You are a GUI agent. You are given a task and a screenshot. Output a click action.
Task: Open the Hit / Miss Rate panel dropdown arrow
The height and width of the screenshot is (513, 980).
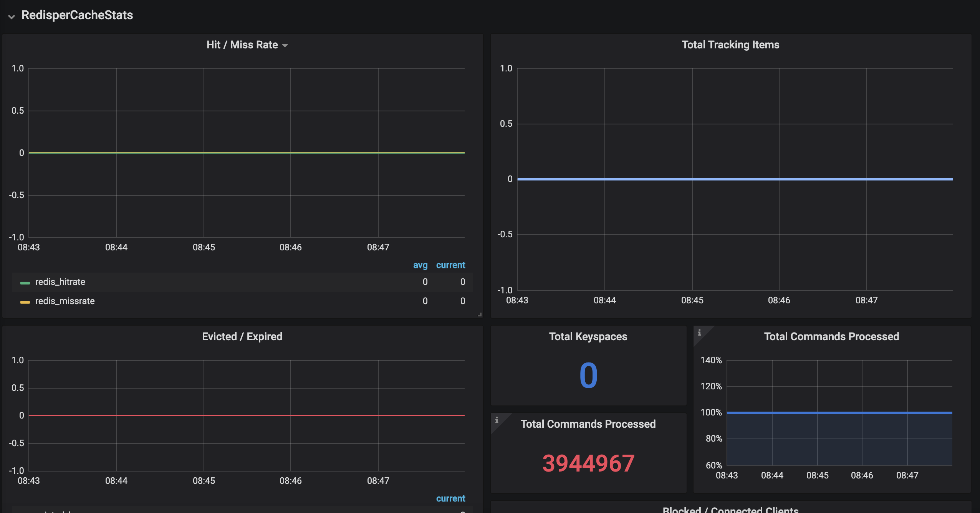[285, 45]
